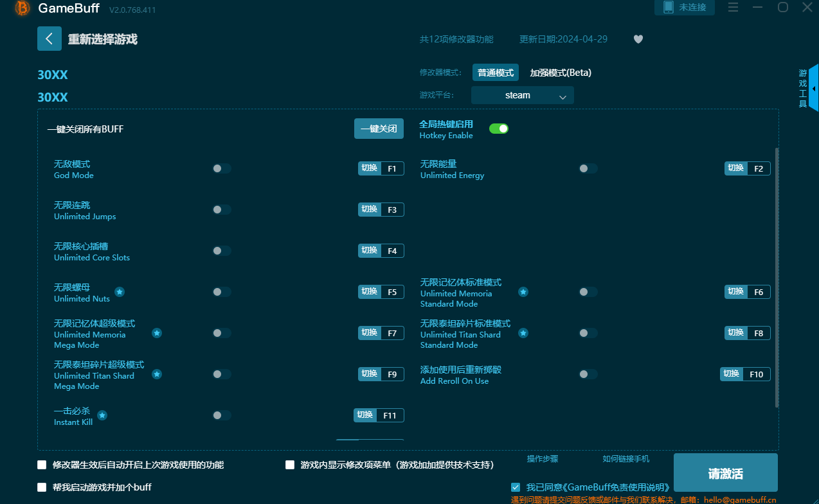
Task: Enable the Unlimited Energy toggle
Action: (x=588, y=168)
